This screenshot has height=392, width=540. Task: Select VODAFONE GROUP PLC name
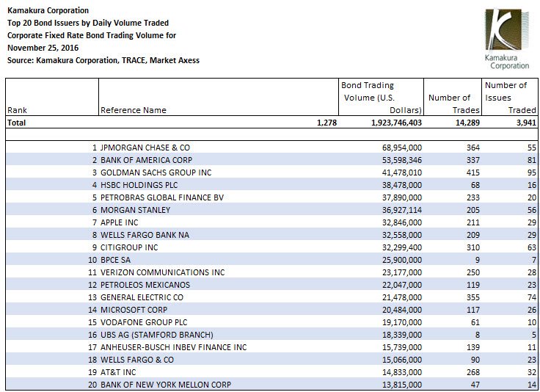coord(144,322)
